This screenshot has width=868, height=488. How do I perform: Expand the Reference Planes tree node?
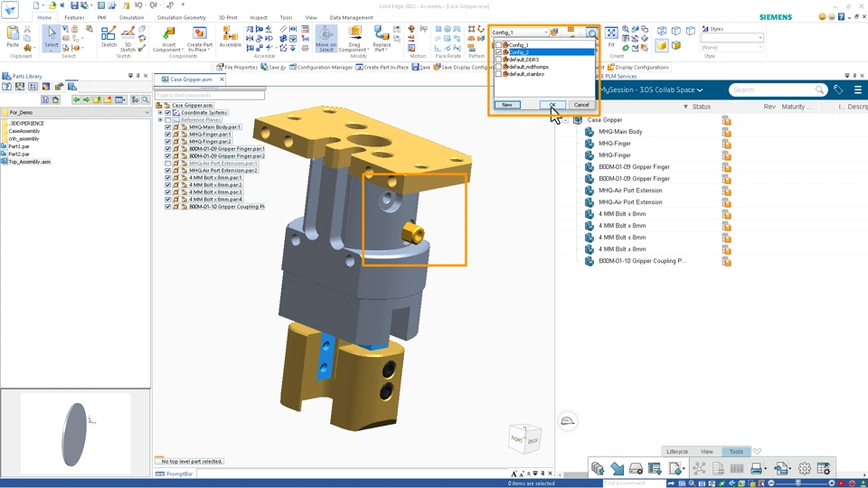click(x=161, y=119)
